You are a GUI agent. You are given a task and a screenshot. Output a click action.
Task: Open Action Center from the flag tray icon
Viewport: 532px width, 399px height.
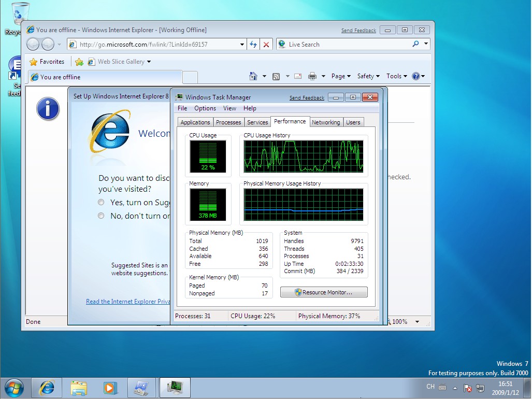pyautogui.click(x=468, y=388)
